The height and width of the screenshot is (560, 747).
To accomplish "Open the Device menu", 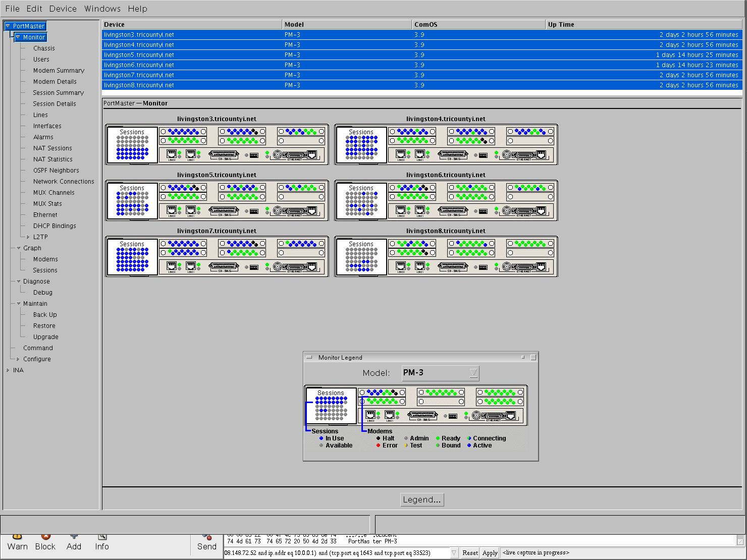I will coord(63,9).
